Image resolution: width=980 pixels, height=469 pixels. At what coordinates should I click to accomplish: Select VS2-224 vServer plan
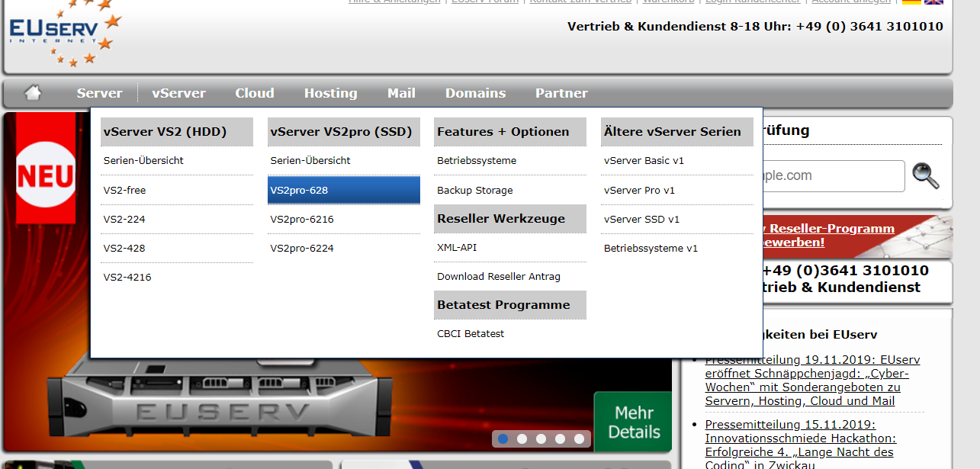tap(177, 219)
